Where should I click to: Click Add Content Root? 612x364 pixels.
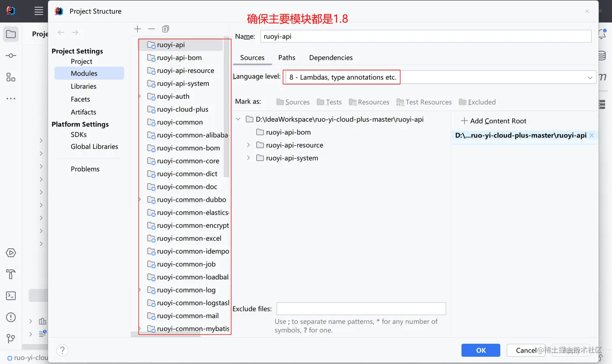point(494,121)
